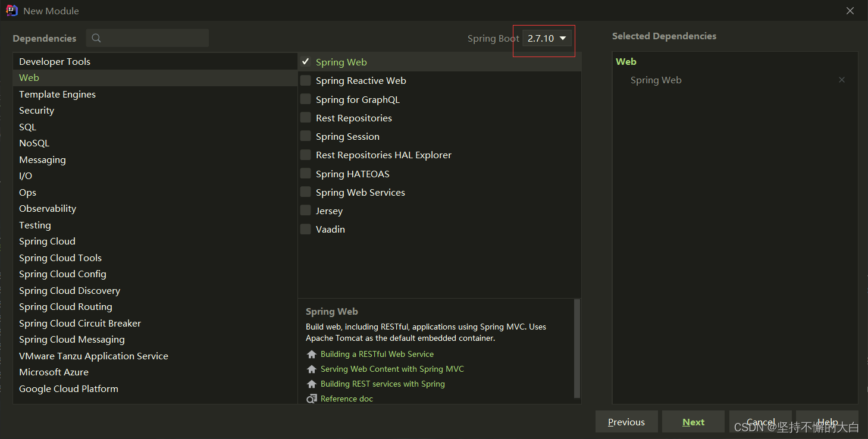This screenshot has width=868, height=439.
Task: Choose Google Cloud Platform category
Action: tap(155, 388)
